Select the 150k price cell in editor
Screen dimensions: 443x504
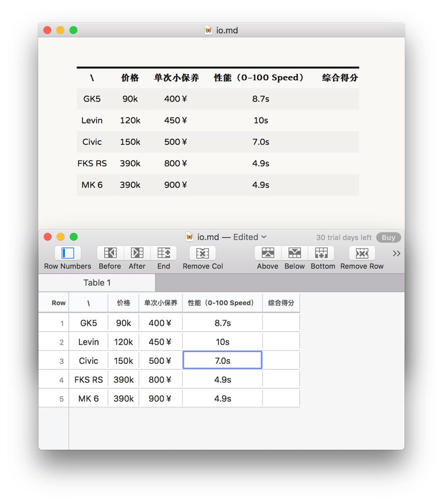[124, 360]
